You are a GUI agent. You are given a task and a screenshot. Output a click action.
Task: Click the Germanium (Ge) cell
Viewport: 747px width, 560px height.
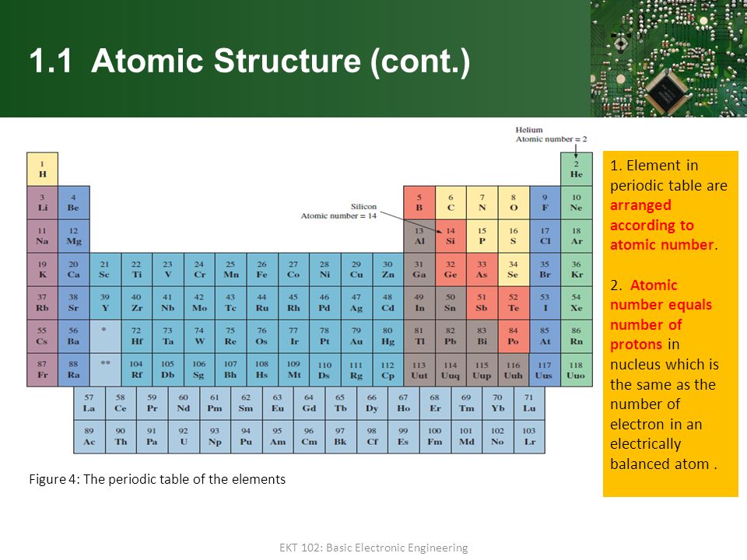coord(451,270)
